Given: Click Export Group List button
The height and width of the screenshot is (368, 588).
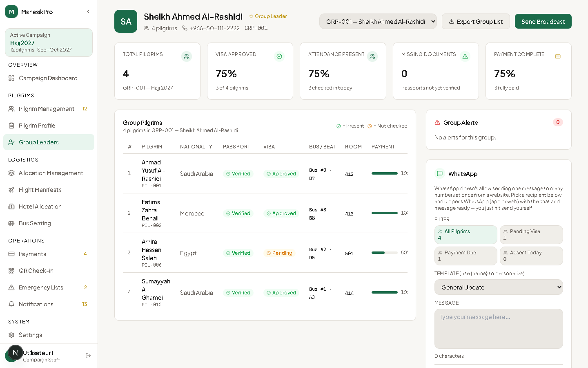Looking at the screenshot, I should (476, 21).
